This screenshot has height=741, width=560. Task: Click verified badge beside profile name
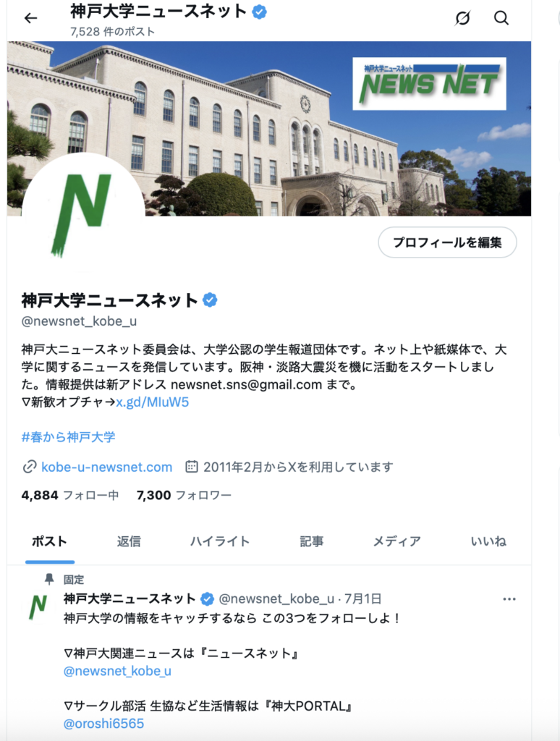click(x=210, y=300)
